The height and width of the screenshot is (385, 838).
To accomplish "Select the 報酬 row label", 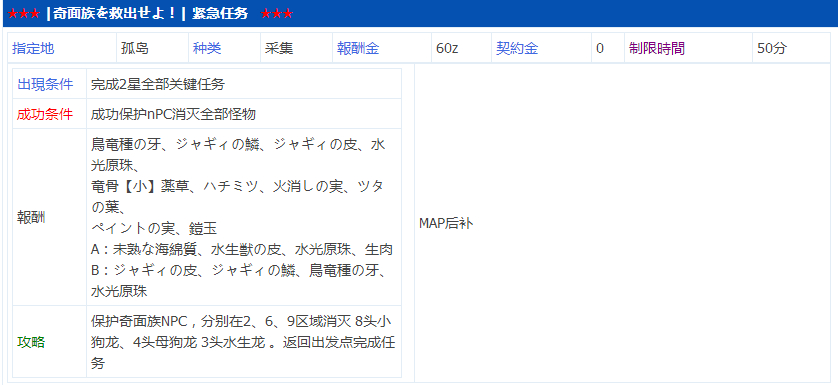I will point(31,218).
